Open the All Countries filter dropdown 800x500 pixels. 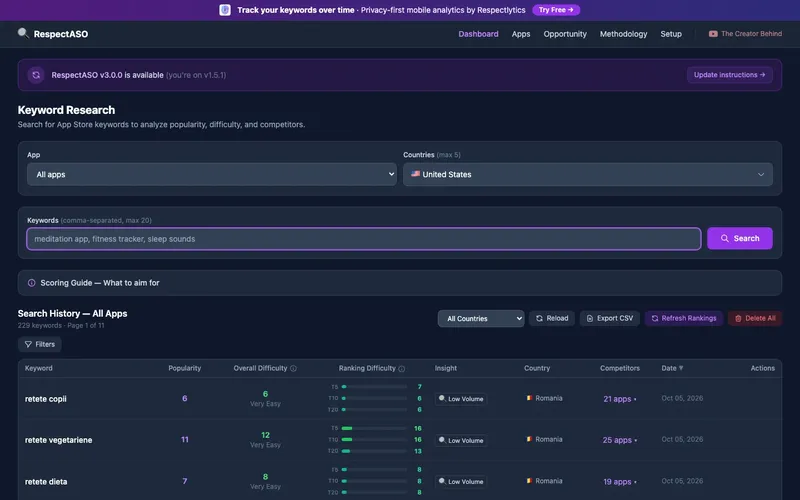(x=481, y=318)
